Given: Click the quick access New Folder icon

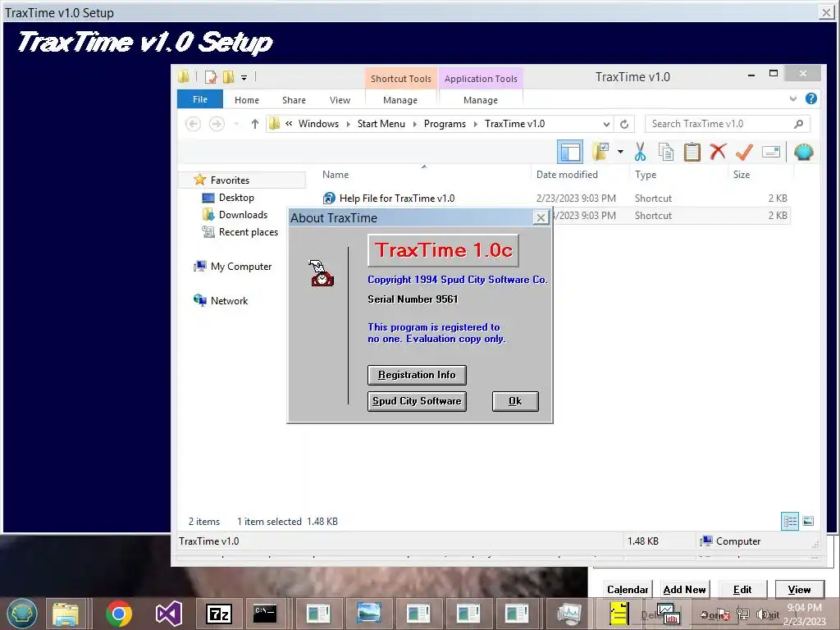Looking at the screenshot, I should [228, 77].
